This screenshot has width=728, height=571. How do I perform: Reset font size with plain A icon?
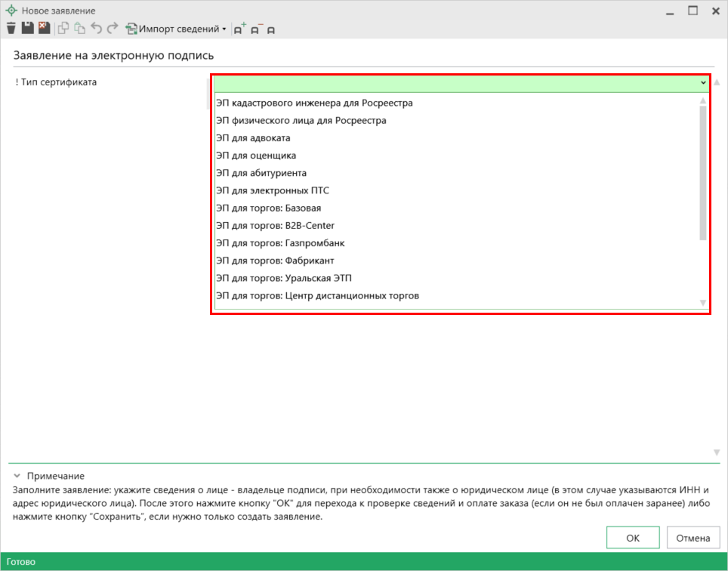[270, 29]
